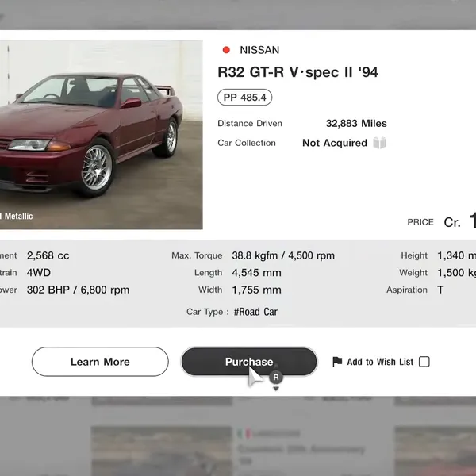Click the Aspiration T value
Viewport: 476px width, 476px height.
440,290
